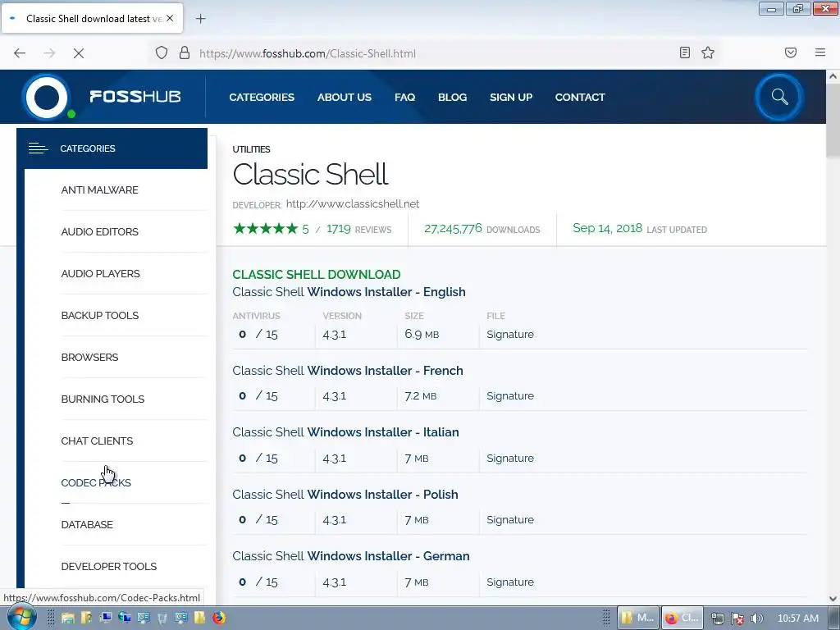Click the five-star rating
Image resolution: width=840 pixels, height=630 pixels.
click(x=265, y=229)
